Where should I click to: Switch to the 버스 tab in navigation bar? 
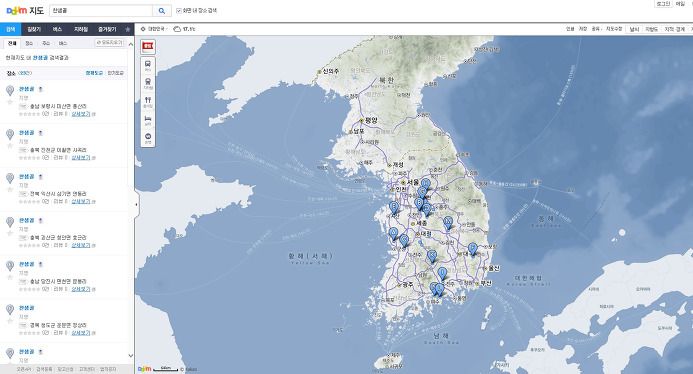57,29
